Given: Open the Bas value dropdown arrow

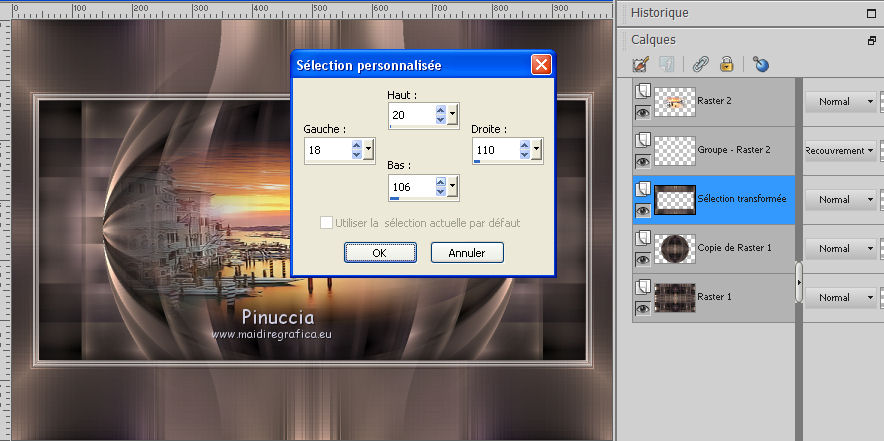Looking at the screenshot, I should coord(453,186).
